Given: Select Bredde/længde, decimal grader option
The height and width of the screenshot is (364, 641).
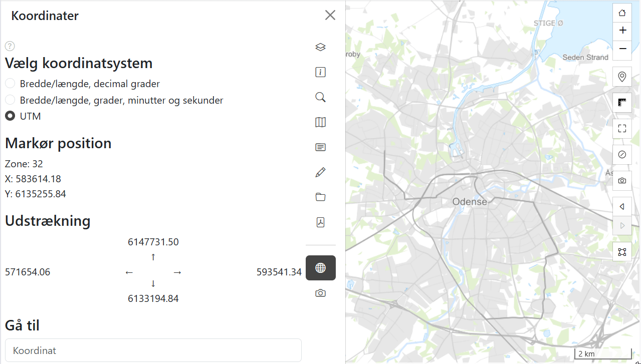Looking at the screenshot, I should pos(10,84).
